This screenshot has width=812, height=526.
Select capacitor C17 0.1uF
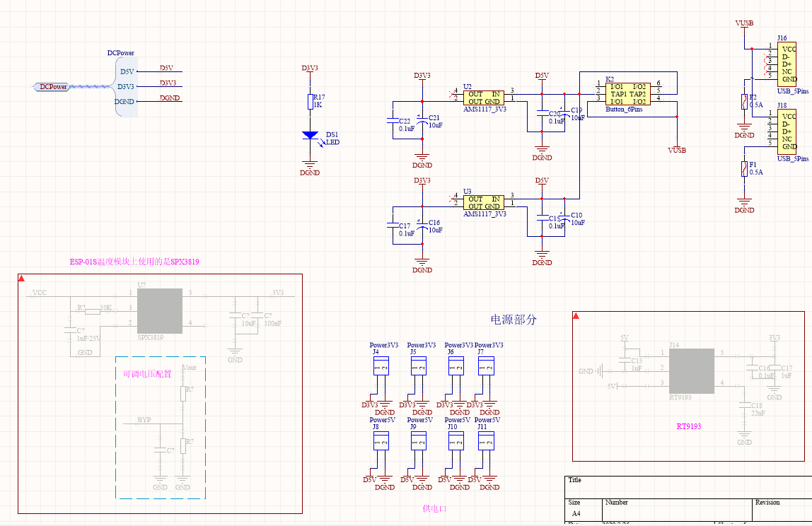click(393, 226)
